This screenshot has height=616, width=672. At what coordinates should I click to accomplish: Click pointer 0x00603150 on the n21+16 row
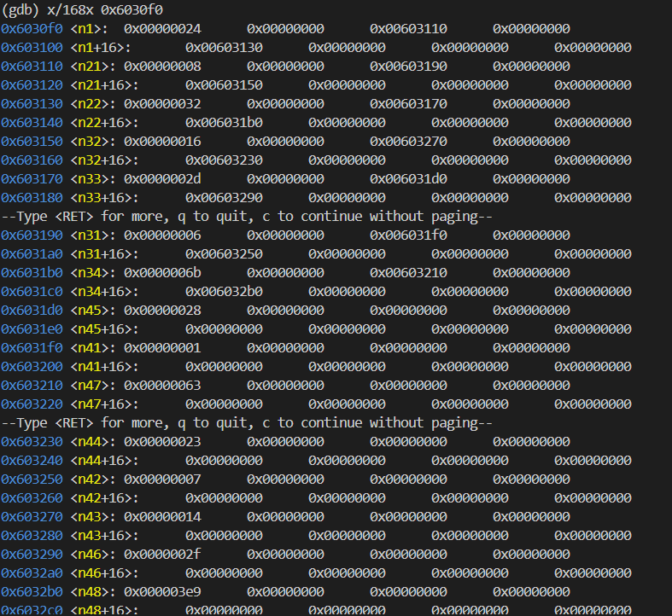point(224,85)
